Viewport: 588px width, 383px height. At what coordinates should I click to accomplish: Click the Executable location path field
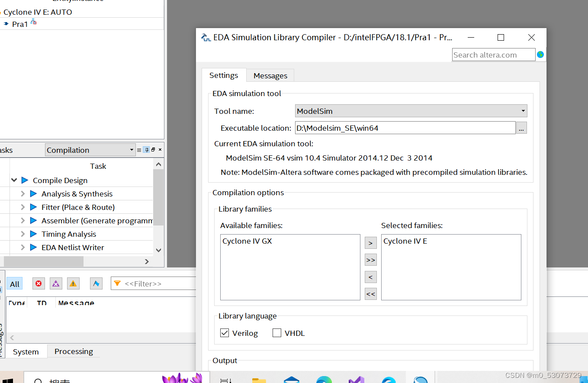405,128
